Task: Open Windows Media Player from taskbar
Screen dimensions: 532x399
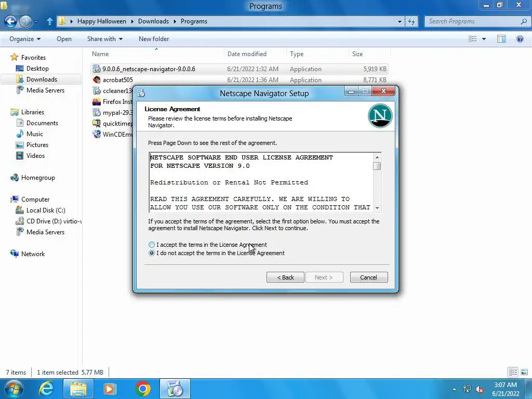Action: (110, 389)
